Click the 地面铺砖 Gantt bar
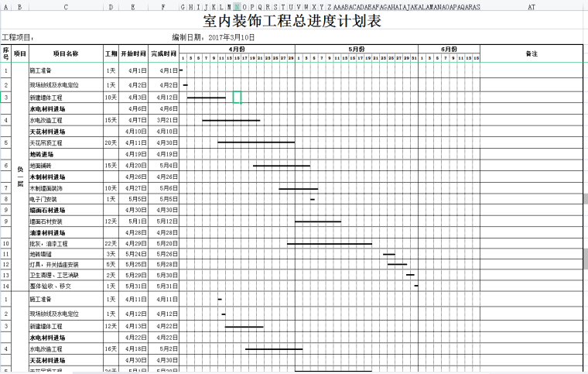 pos(281,166)
